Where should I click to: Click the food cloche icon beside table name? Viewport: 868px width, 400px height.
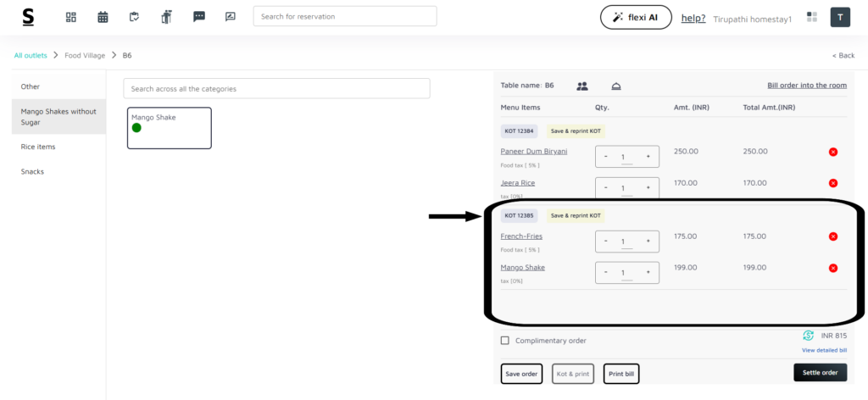[616, 86]
